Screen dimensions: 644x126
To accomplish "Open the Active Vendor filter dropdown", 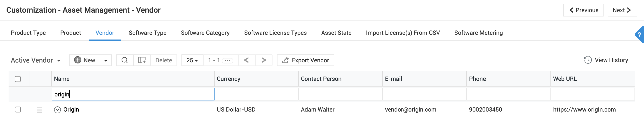I will pyautogui.click(x=36, y=60).
